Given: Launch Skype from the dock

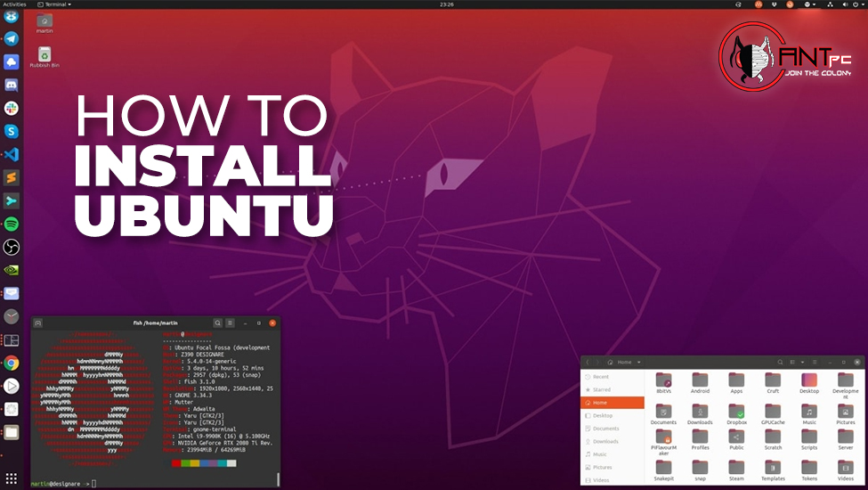Looking at the screenshot, I should click(11, 131).
